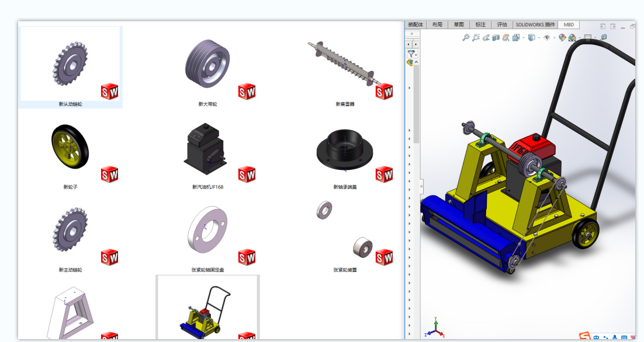Return to Previous View in viewport toolbar
This screenshot has height=342, width=644.
click(x=486, y=38)
